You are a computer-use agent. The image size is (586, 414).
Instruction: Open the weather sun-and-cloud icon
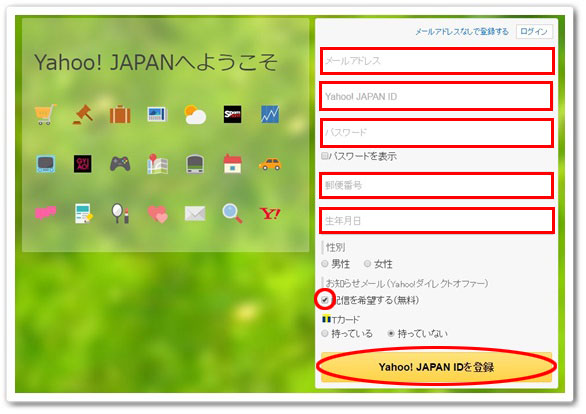pos(195,114)
